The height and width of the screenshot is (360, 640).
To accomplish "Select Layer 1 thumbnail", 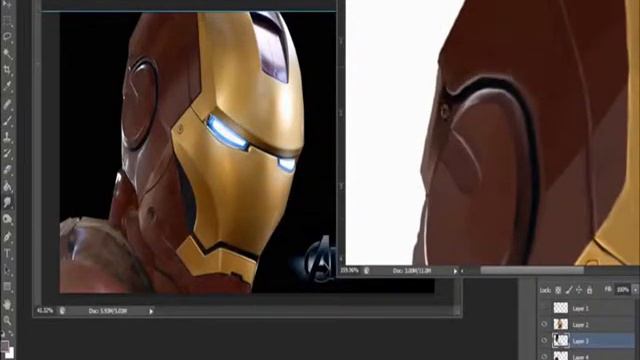I will pyautogui.click(x=560, y=308).
